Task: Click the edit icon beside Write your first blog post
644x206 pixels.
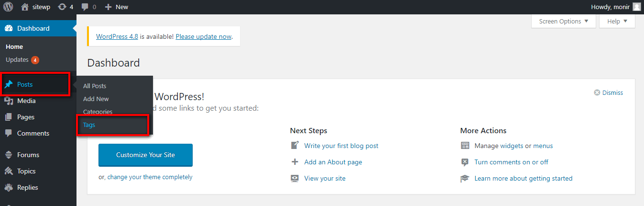Action: point(295,146)
